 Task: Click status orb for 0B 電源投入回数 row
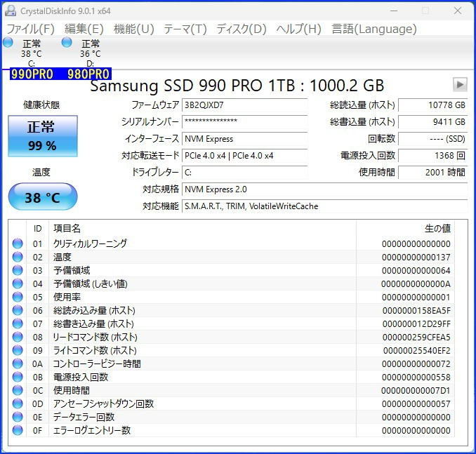pyautogui.click(x=18, y=377)
